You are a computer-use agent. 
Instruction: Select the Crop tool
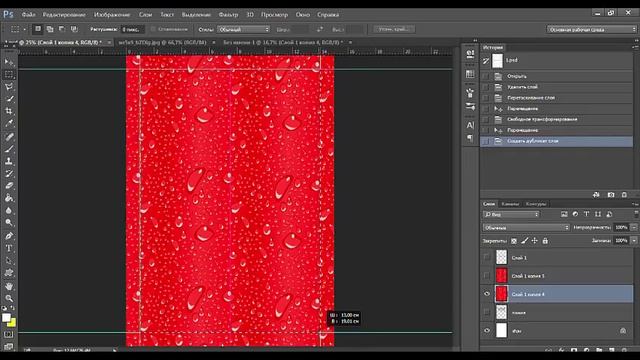point(9,111)
